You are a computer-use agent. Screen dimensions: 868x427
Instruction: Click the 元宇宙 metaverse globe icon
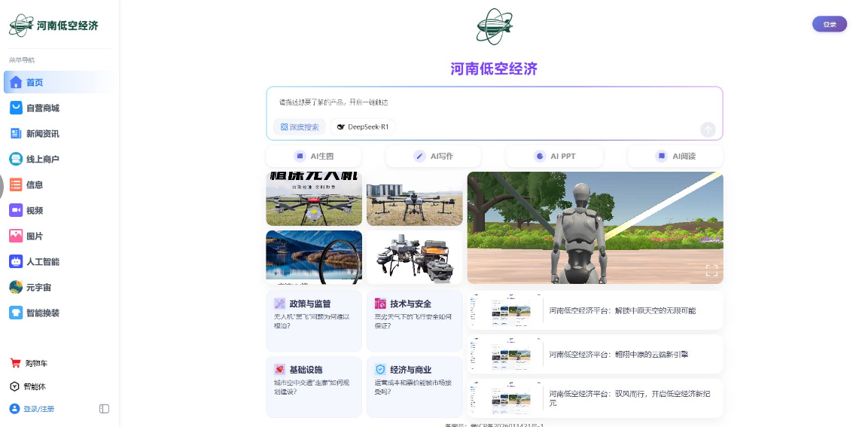click(16, 287)
